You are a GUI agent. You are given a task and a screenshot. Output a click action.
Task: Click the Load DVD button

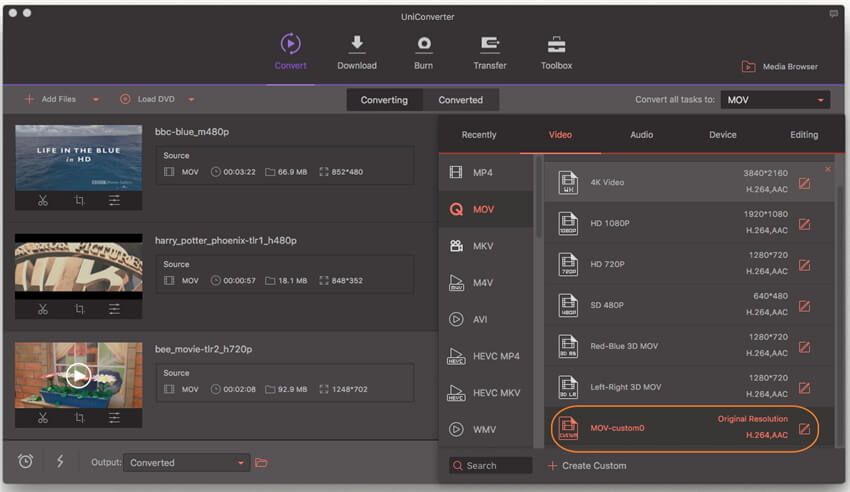pyautogui.click(x=147, y=99)
